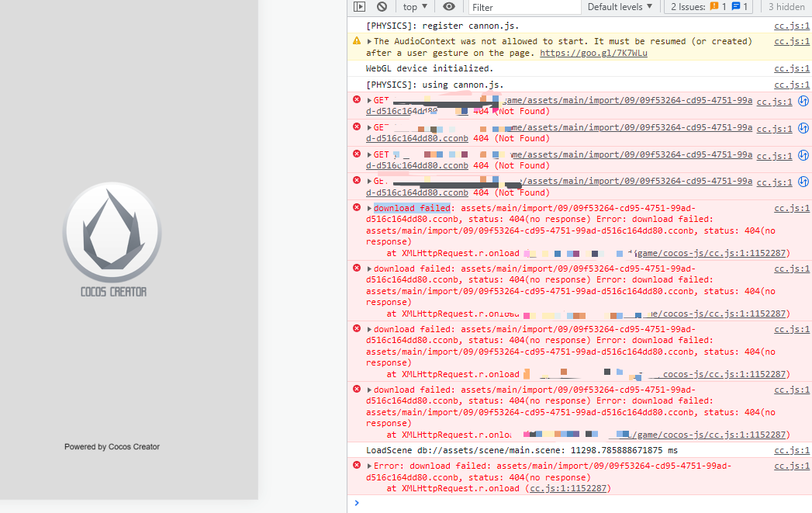
Task: Open cc.js:1 source link on WebGL message
Action: click(791, 68)
